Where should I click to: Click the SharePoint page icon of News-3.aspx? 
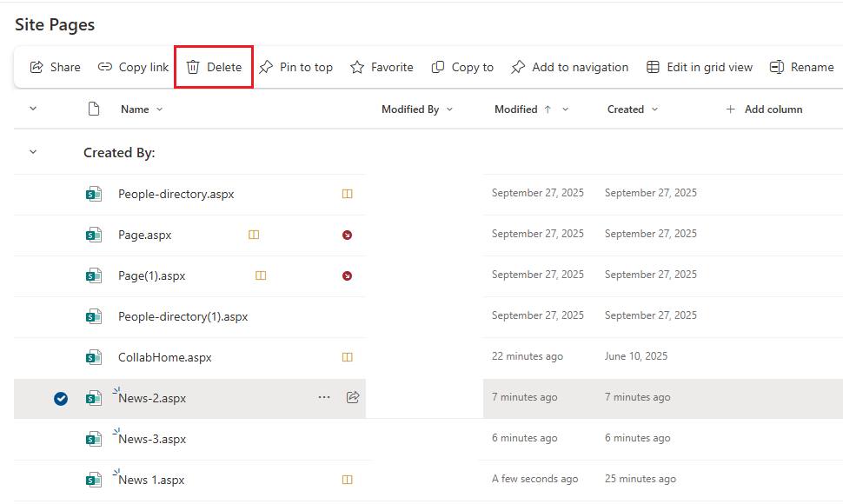pyautogui.click(x=94, y=439)
